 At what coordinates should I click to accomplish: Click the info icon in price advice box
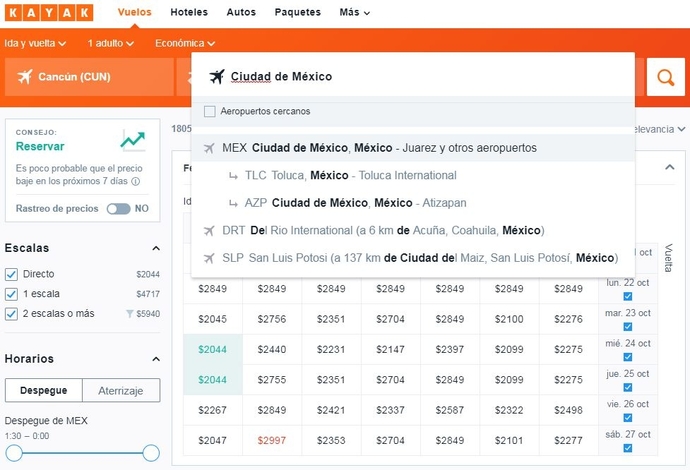click(135, 182)
